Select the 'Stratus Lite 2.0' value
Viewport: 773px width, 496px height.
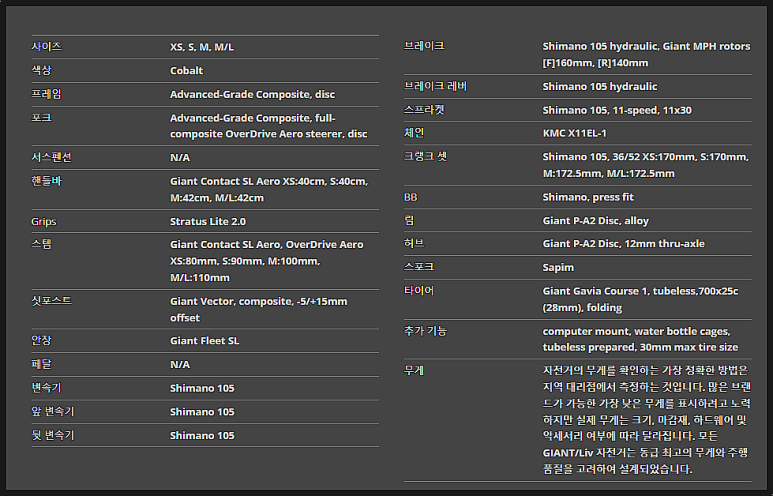pyautogui.click(x=208, y=221)
